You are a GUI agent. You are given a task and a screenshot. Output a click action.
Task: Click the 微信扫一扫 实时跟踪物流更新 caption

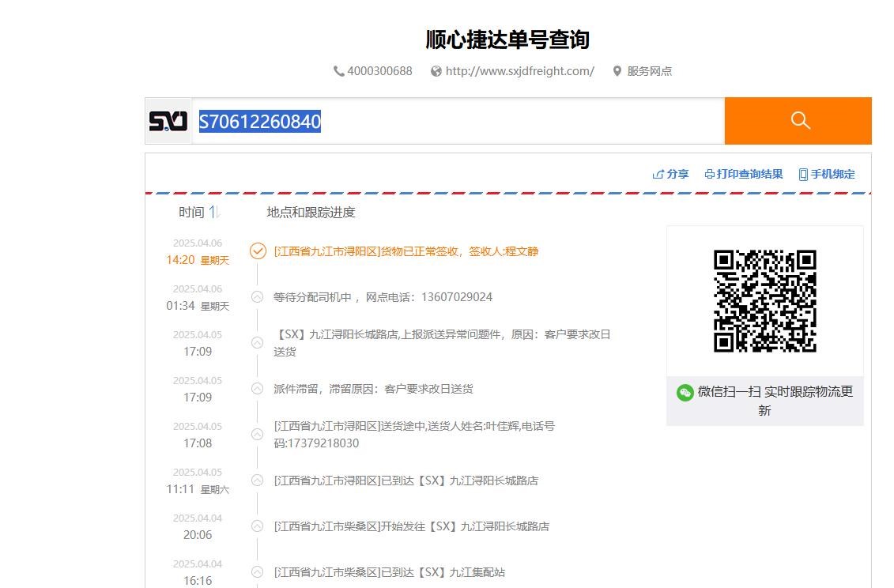pos(775,401)
